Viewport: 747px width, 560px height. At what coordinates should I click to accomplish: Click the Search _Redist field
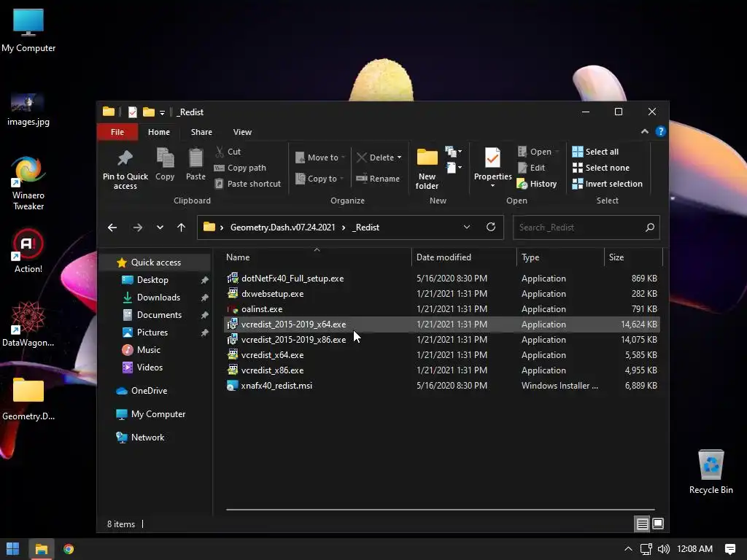pos(587,227)
